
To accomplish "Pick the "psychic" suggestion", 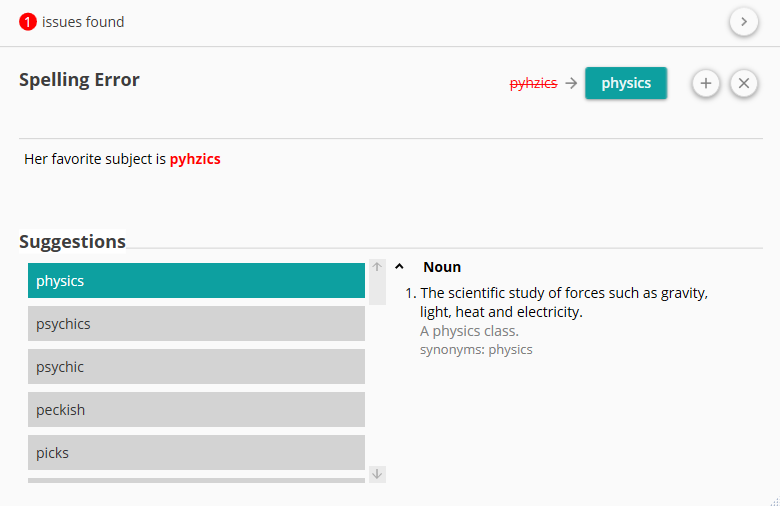I will tap(196, 367).
